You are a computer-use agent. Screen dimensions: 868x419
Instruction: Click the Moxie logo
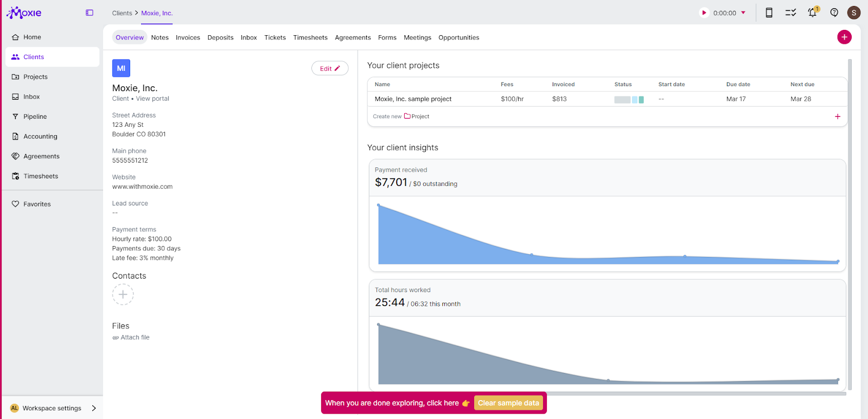(24, 12)
